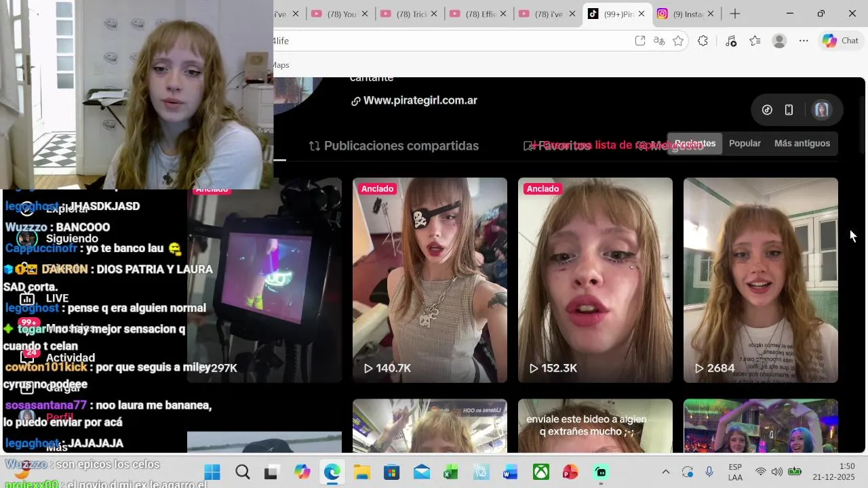Open the nightclub heart-hands video thumbnail

pos(761,426)
